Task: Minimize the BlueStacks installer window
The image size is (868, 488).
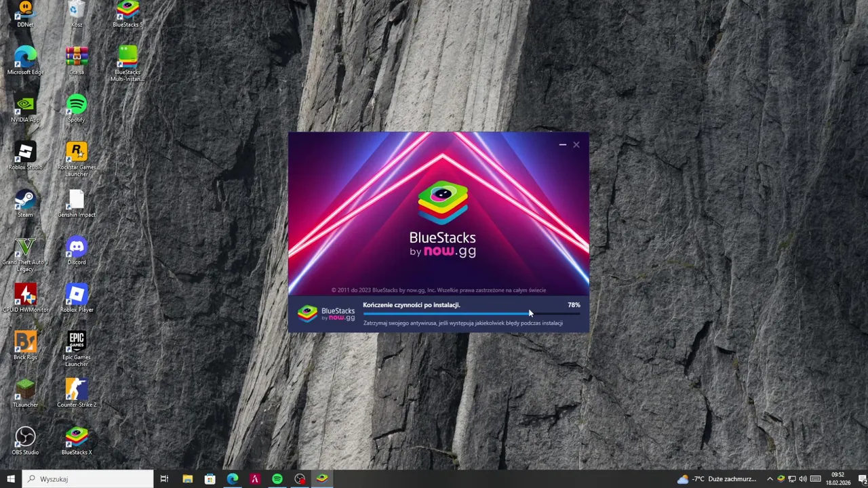Action: pyautogui.click(x=562, y=144)
